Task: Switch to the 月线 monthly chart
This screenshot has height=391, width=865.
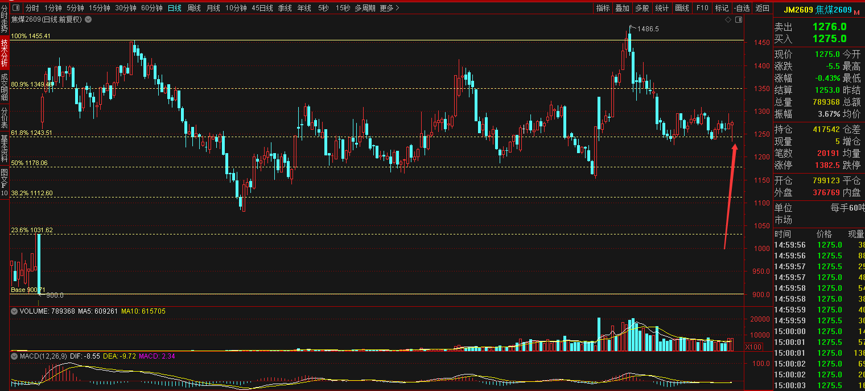Action: tap(213, 8)
